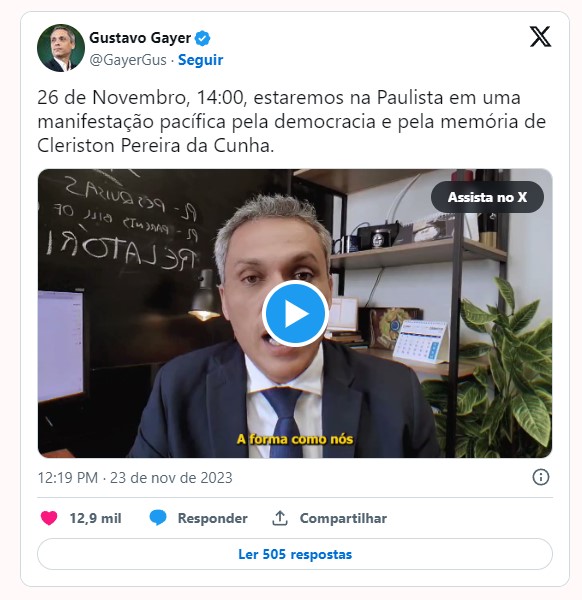Click the X logo in the corner
This screenshot has width=582, height=600.
[540, 37]
